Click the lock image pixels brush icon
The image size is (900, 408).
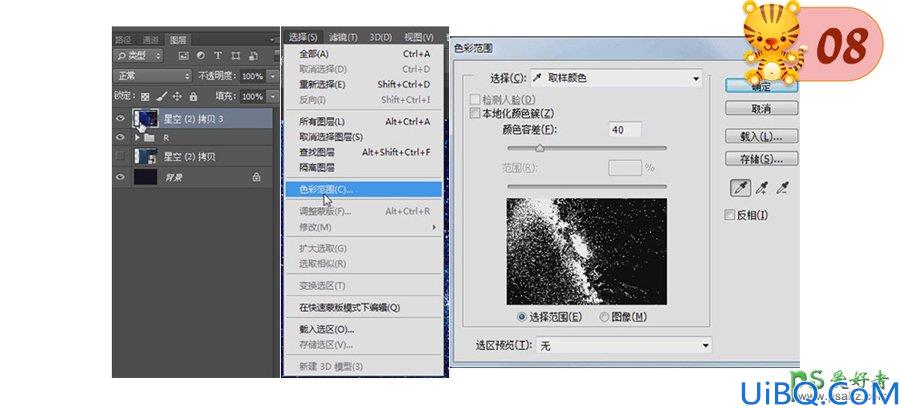pos(161,96)
